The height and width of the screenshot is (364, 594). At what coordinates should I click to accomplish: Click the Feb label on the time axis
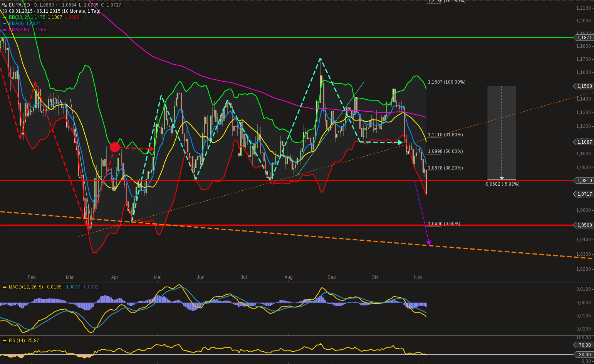32,277
